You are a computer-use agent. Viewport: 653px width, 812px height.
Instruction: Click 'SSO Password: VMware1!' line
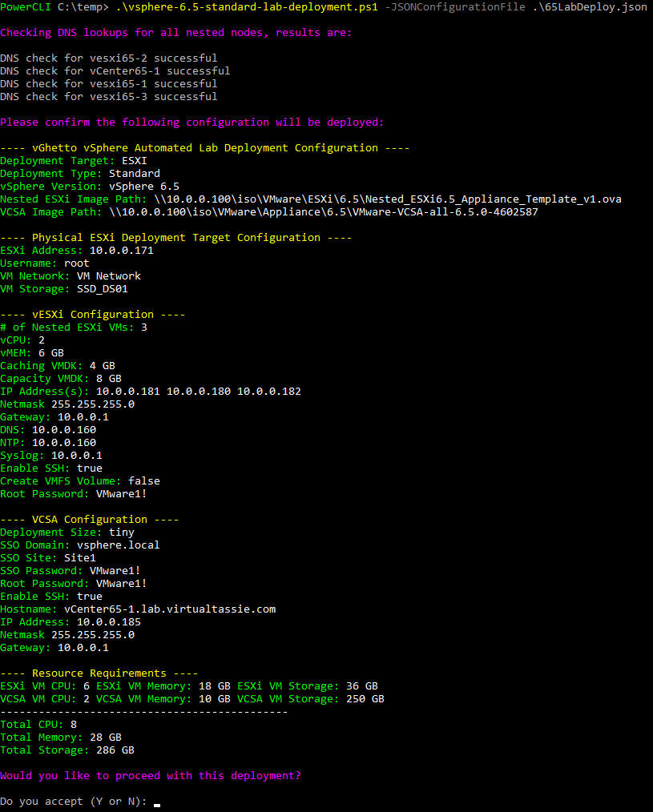coord(71,571)
